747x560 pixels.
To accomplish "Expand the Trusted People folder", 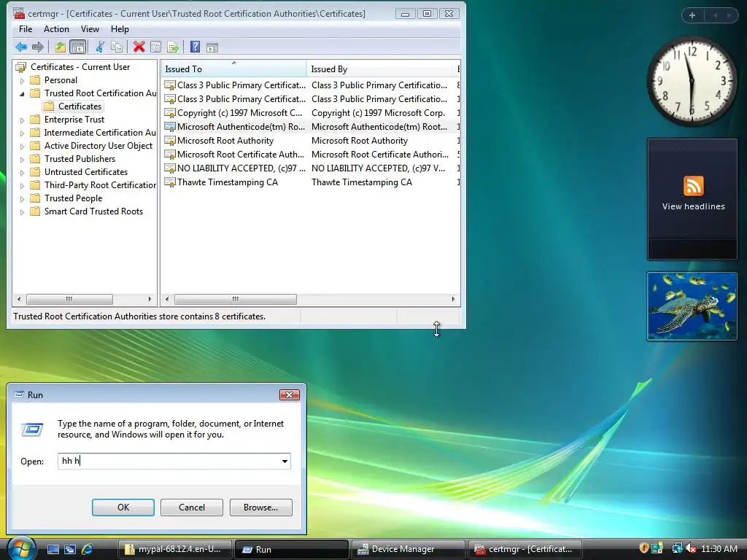I will [x=22, y=199].
